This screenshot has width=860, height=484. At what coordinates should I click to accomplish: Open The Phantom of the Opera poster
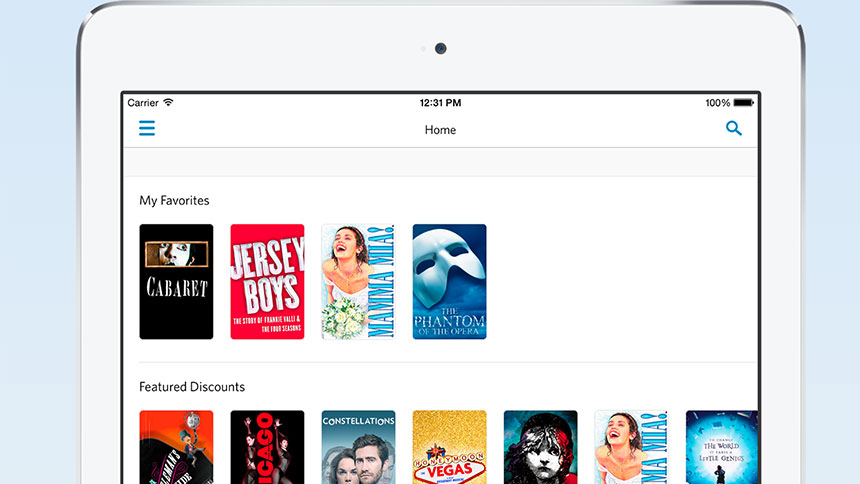tap(449, 282)
